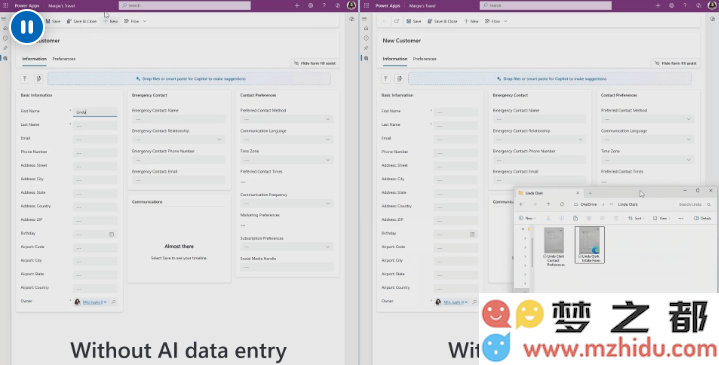Click the Social Media Handle field in the left window

287,267
